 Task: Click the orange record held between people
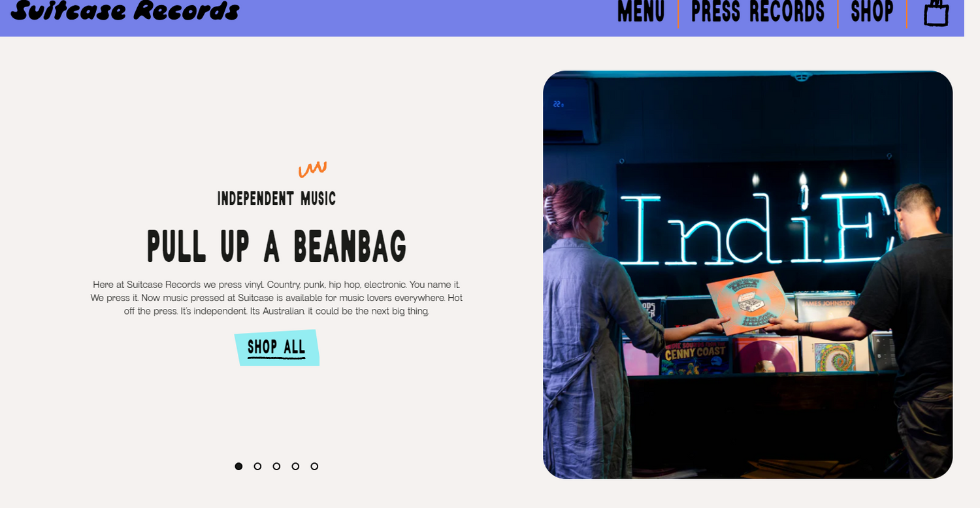pyautogui.click(x=747, y=303)
